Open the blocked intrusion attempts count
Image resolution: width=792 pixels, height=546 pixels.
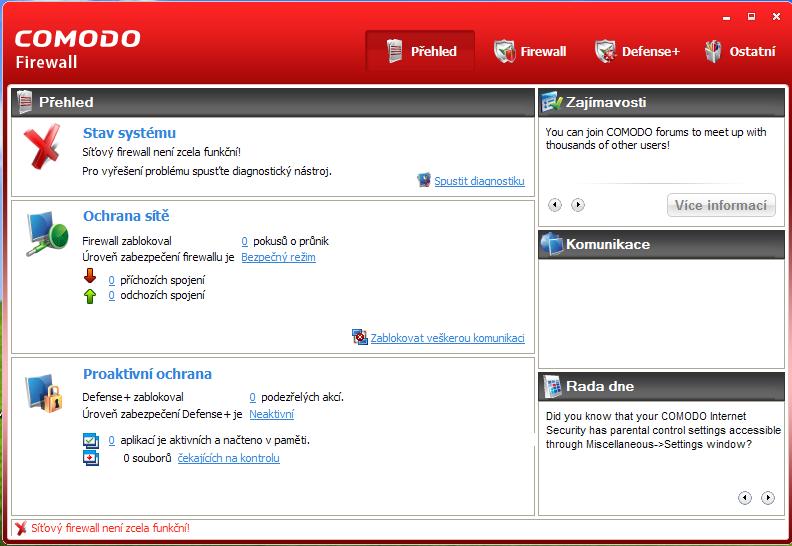(244, 241)
